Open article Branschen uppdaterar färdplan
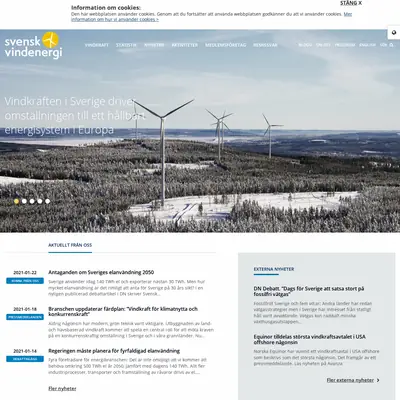The width and height of the screenshot is (400, 400). [123, 311]
